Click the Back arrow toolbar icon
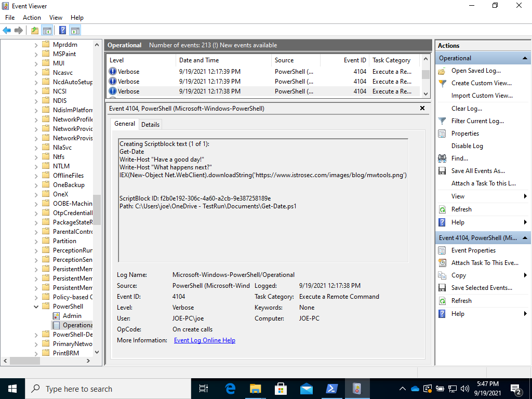Screen dimensions: 532x399 pos(7,31)
